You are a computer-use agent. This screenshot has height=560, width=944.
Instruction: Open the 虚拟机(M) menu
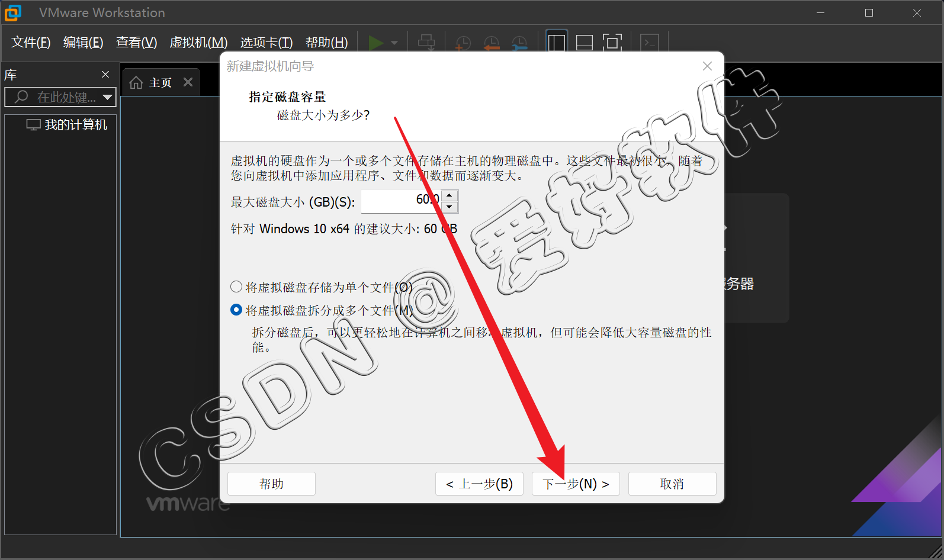[198, 43]
